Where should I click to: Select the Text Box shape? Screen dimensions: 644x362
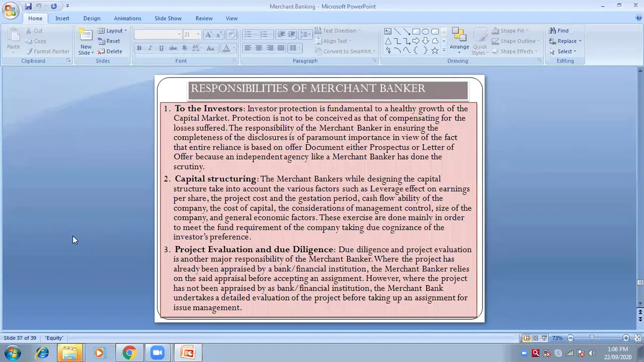388,32
